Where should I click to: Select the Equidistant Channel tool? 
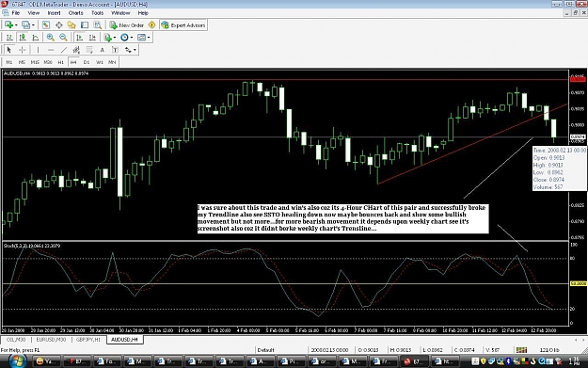(x=76, y=50)
